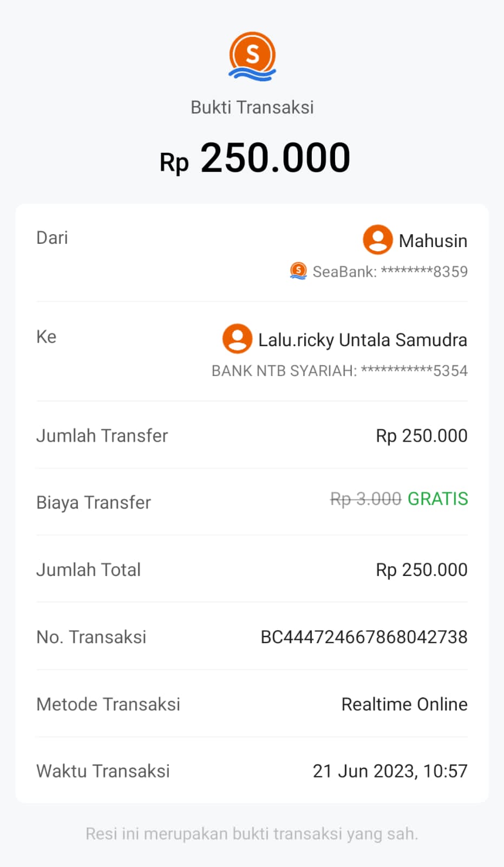504x867 pixels.
Task: Tap the No. Transaksi label
Action: [x=91, y=637]
